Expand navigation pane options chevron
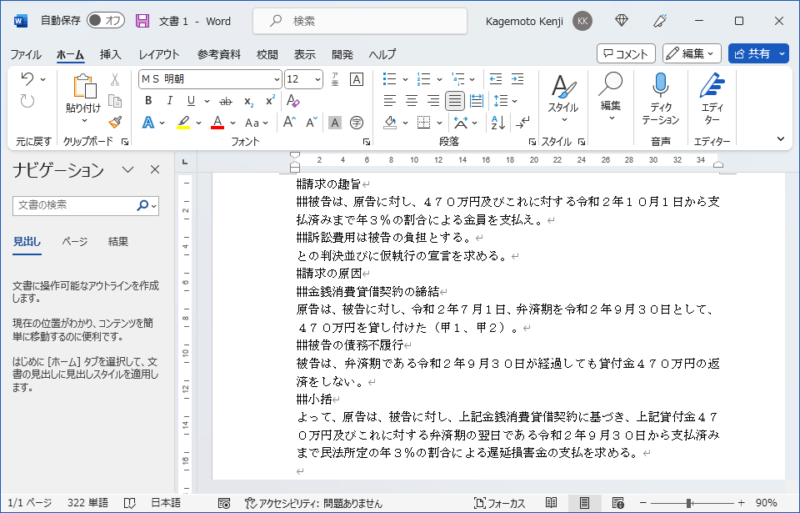This screenshot has width=800, height=513. 128,169
